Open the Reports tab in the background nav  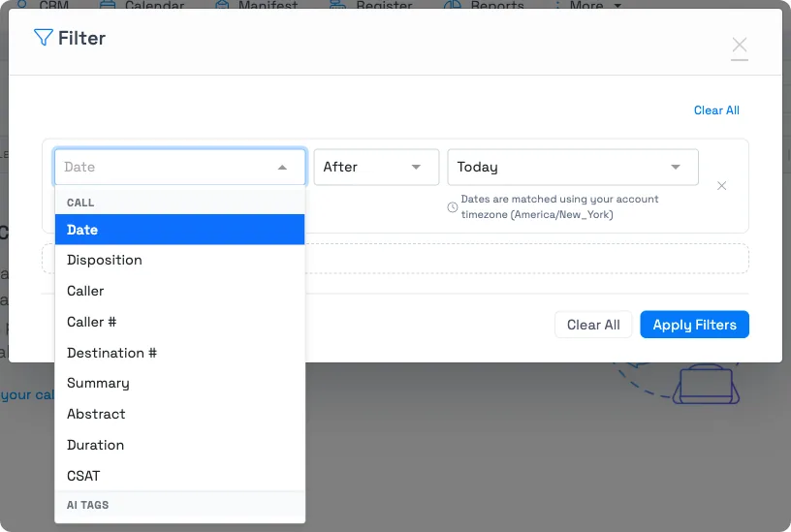[x=484, y=6]
